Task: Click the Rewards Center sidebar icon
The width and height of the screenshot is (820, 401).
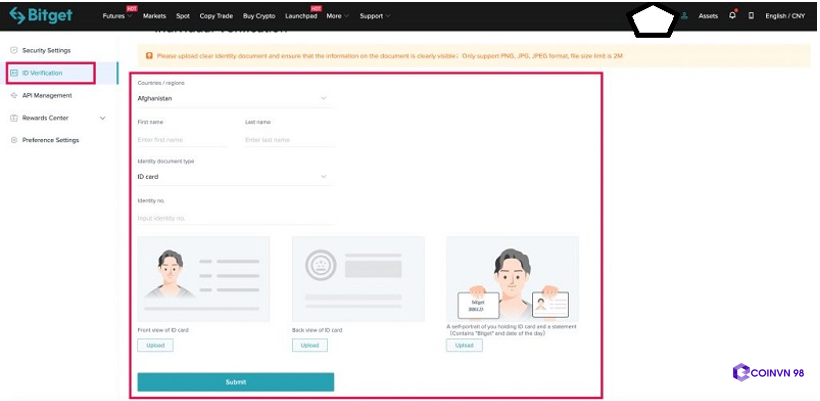Action: tap(13, 118)
